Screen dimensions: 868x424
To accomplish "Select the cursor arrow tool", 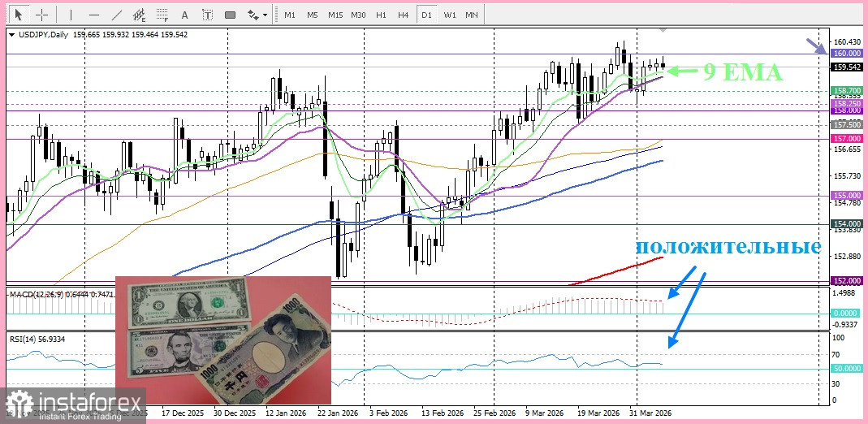I will pyautogui.click(x=19, y=15).
